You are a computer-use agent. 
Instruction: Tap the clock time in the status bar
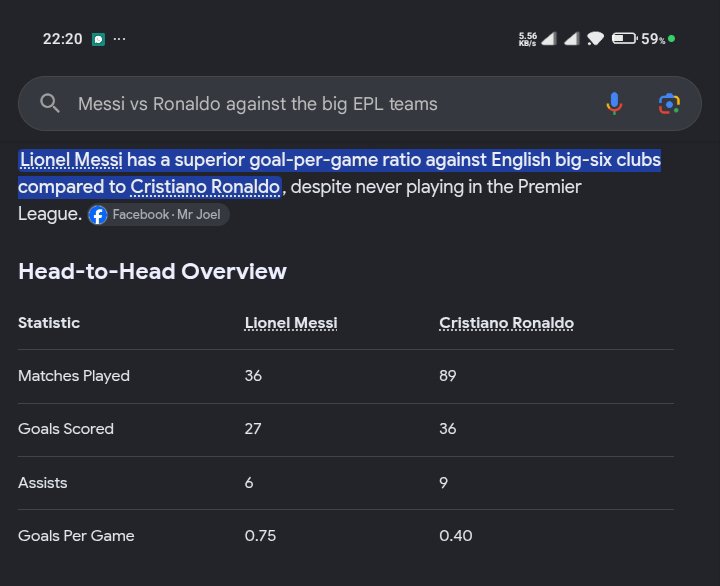62,39
